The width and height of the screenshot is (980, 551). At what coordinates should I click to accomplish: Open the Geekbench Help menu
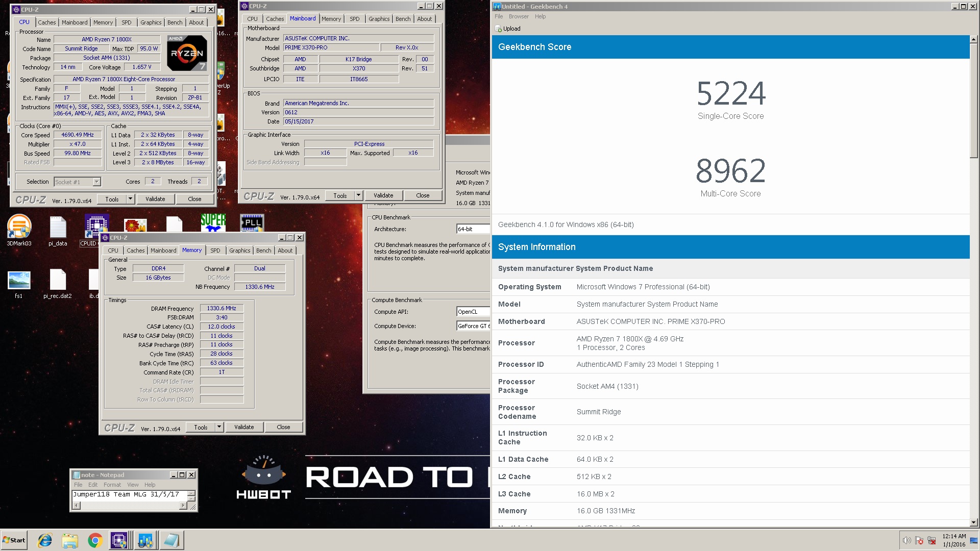(x=540, y=16)
